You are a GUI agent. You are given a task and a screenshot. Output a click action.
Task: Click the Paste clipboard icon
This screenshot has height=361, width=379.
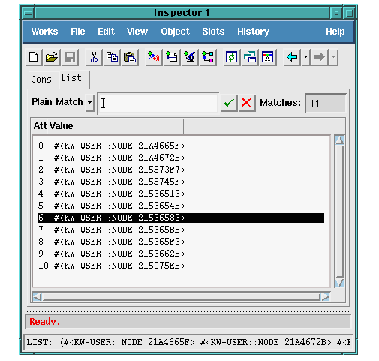(130, 57)
